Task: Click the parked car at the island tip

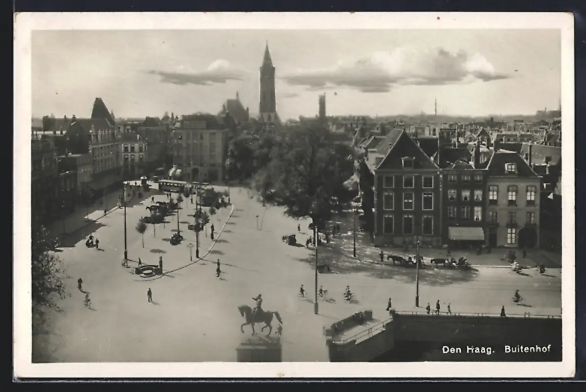Action: [x=146, y=270]
